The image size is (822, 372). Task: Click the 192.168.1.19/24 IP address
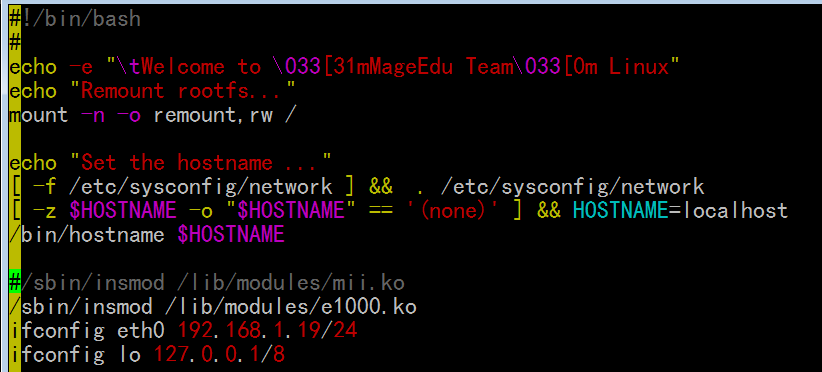(267, 331)
